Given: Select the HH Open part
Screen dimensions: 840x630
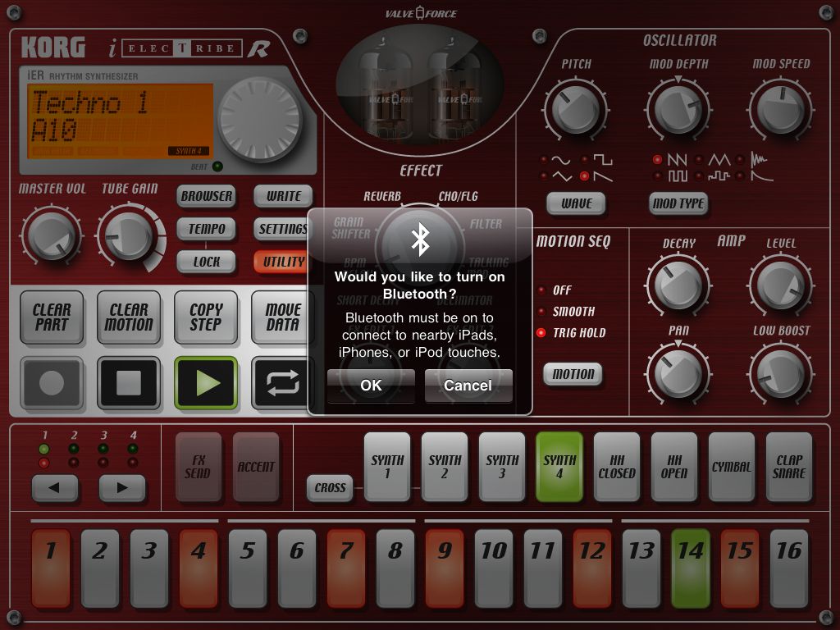Looking at the screenshot, I should (674, 467).
